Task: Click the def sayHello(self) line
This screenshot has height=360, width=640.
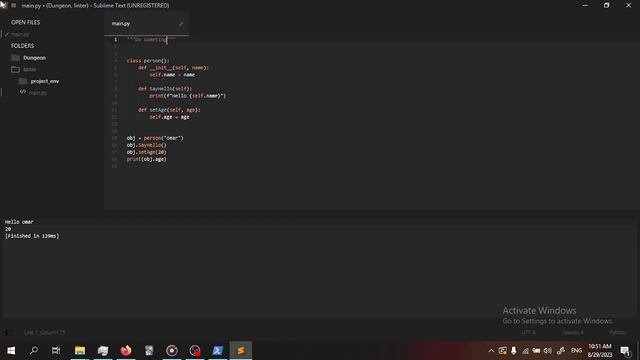Action: pos(164,89)
